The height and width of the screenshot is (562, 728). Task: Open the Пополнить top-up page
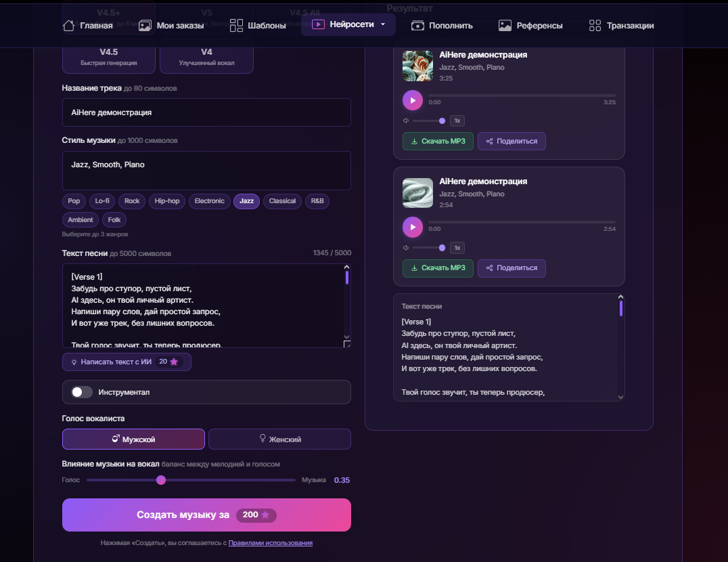tap(442, 26)
